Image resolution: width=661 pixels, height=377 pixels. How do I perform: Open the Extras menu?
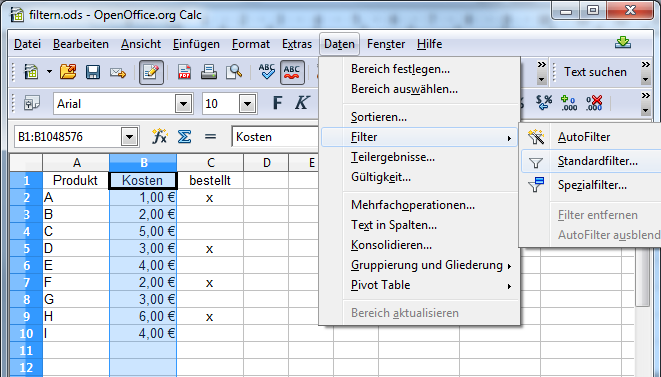[297, 44]
